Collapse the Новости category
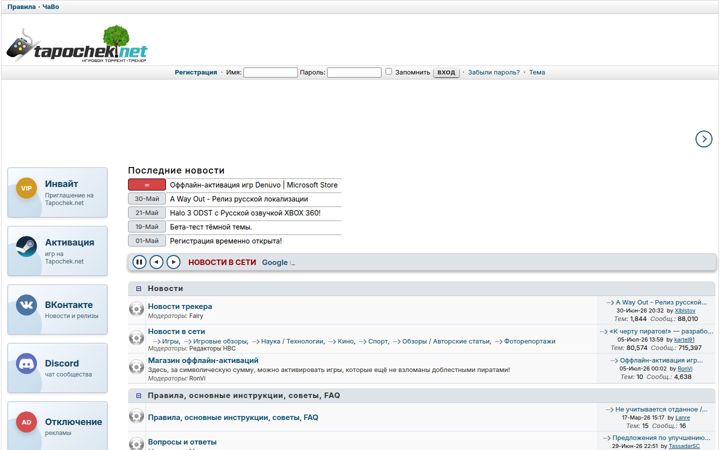 pyautogui.click(x=138, y=288)
